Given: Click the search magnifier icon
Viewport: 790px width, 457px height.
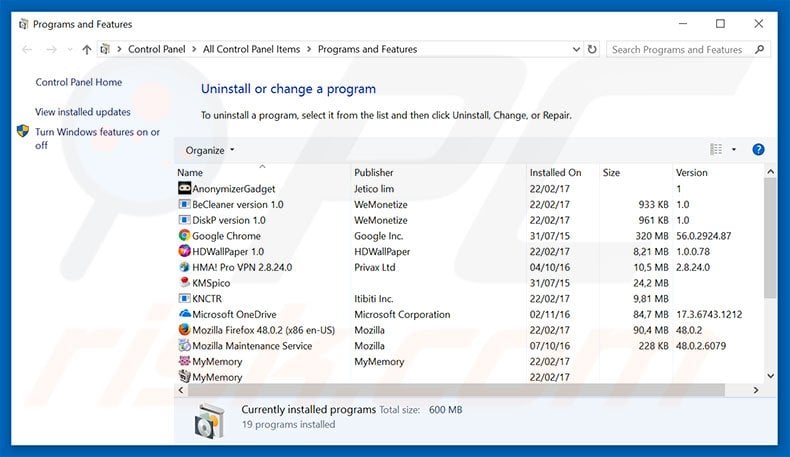Looking at the screenshot, I should (x=759, y=49).
